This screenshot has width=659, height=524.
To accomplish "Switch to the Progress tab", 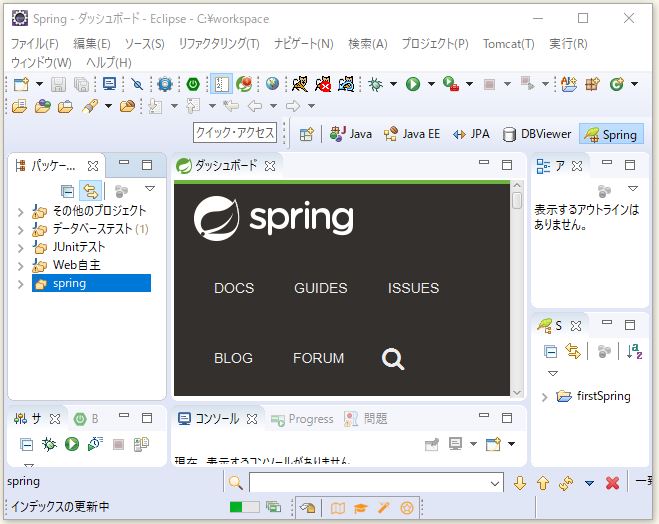I will [302, 419].
